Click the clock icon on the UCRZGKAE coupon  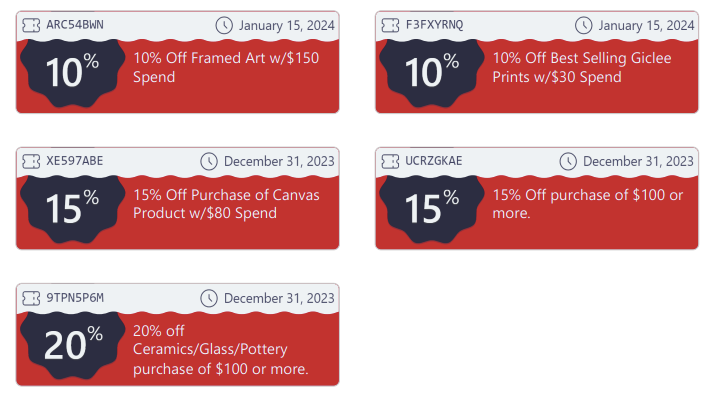pos(568,161)
